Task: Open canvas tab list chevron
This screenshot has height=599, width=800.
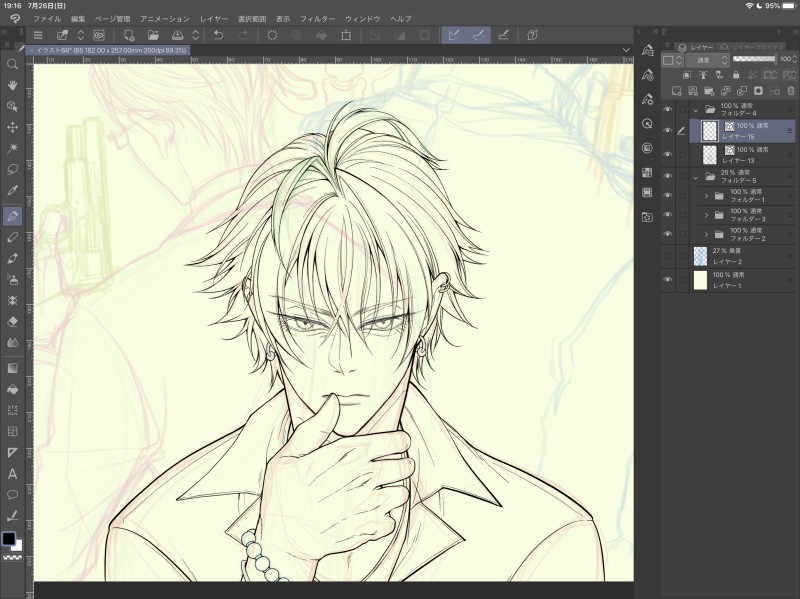Action: click(626, 50)
